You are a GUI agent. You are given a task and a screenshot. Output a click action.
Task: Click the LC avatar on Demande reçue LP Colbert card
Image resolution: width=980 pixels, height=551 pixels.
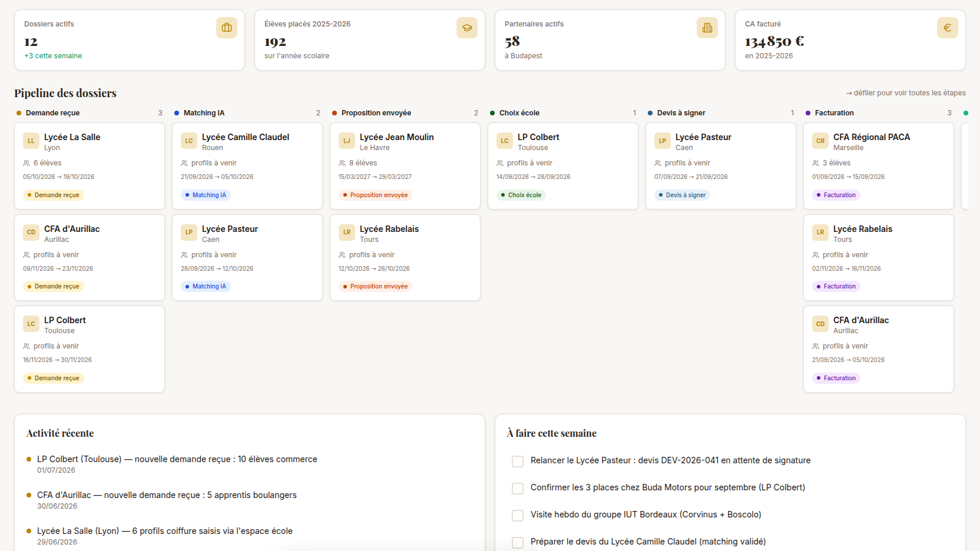click(x=31, y=324)
